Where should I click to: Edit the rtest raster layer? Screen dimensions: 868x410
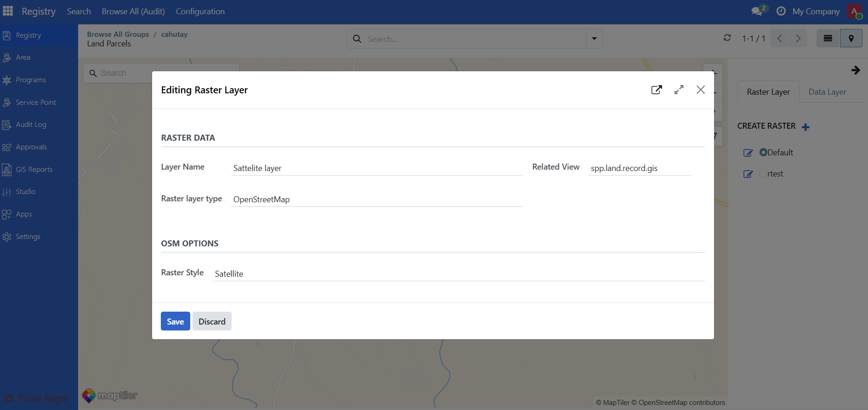[x=748, y=174]
